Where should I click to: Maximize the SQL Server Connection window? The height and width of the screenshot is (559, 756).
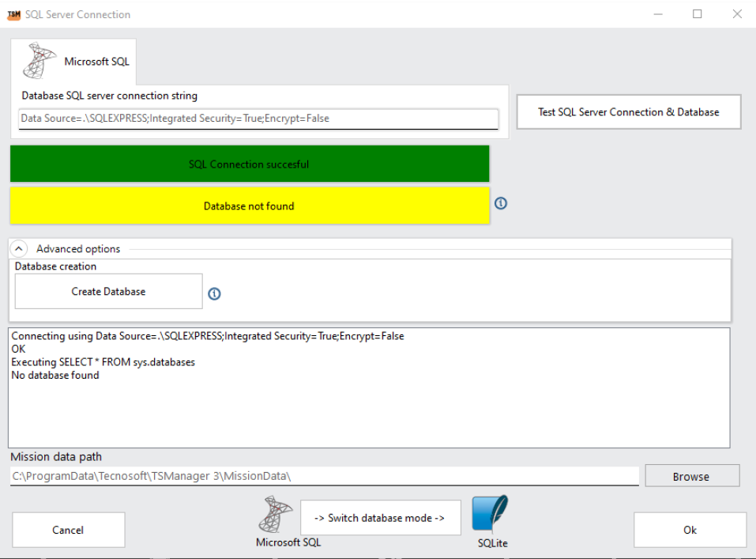tap(698, 14)
